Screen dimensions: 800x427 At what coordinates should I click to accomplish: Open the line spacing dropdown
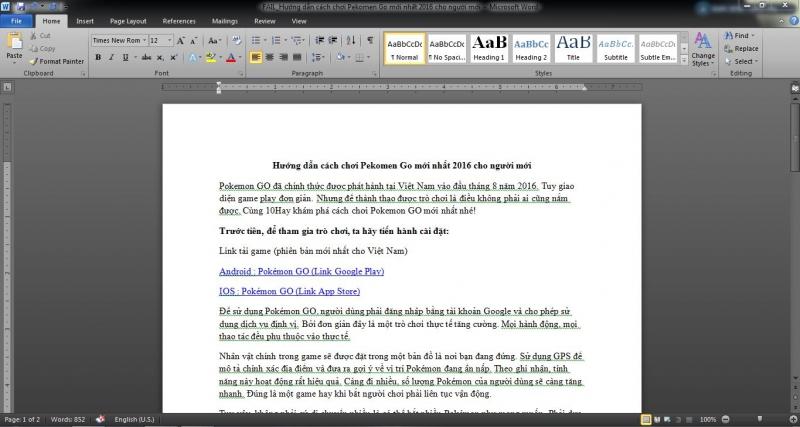pos(318,57)
